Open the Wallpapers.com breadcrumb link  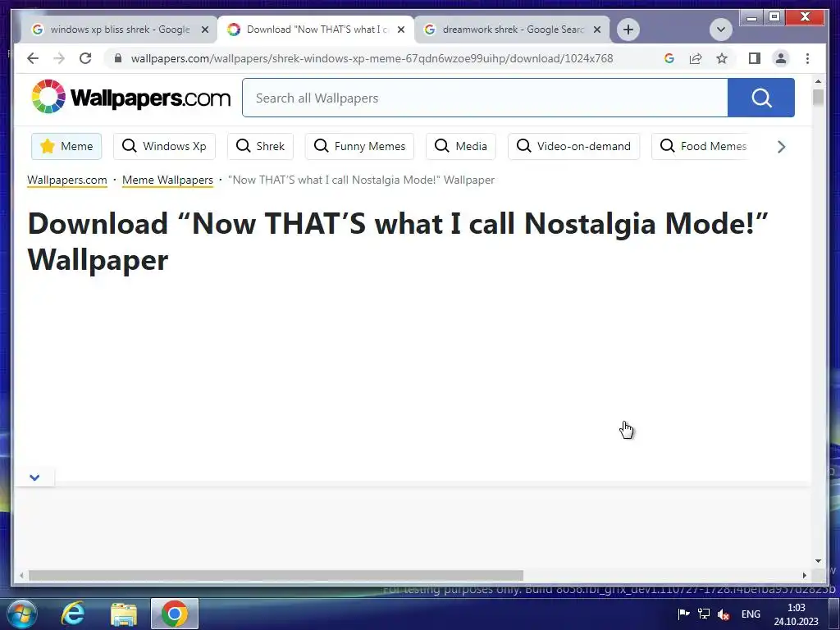[x=67, y=180]
